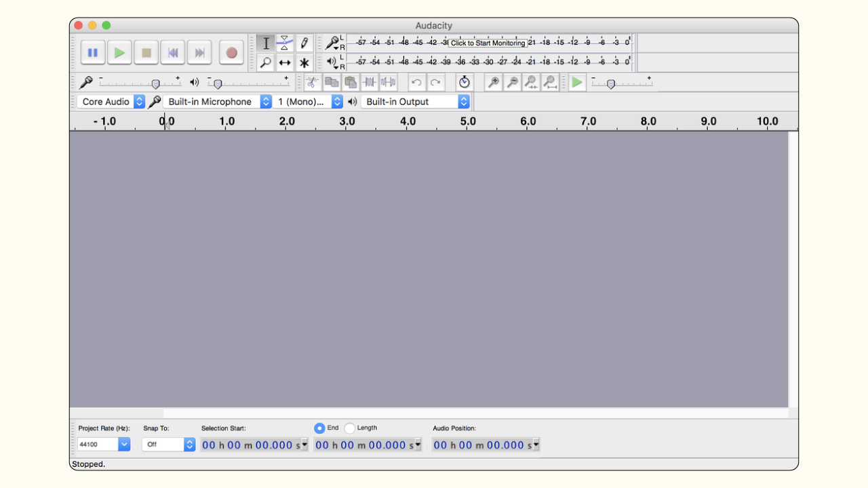Click to Start Monitoring on record meter
Viewport: 868px width, 488px height.
[x=488, y=43]
